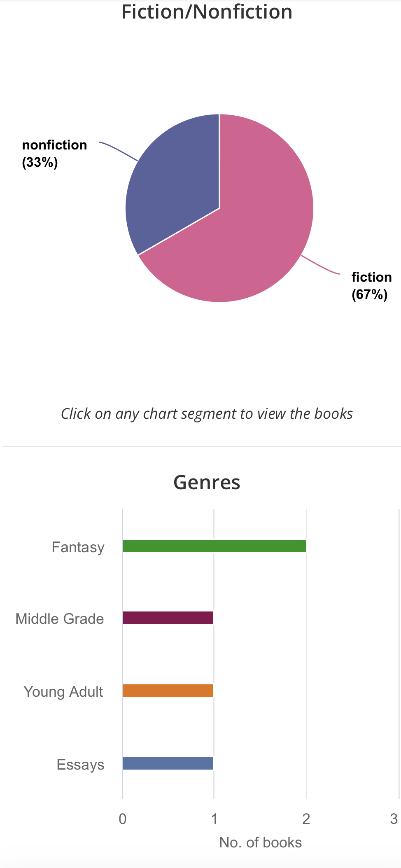This screenshot has height=868, width=401.
Task: Click the blue Essays bar
Action: 168,763
